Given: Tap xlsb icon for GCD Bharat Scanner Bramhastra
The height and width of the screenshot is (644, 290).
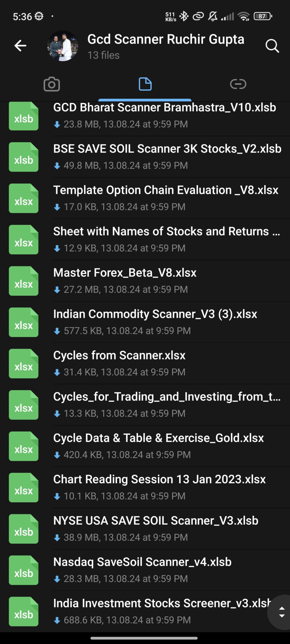Looking at the screenshot, I should 24,116.
